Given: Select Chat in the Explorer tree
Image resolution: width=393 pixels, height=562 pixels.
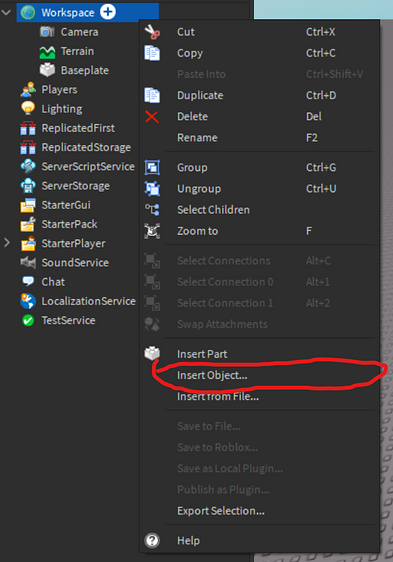Looking at the screenshot, I should [x=53, y=282].
